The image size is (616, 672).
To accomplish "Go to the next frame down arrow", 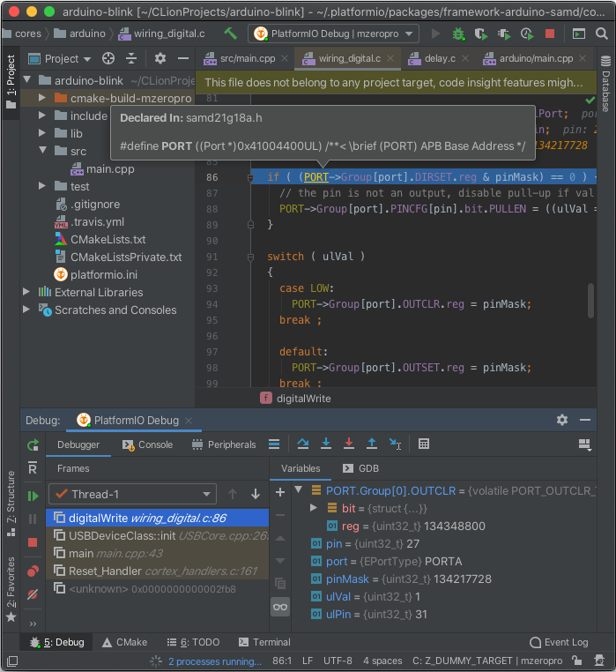I will [256, 494].
